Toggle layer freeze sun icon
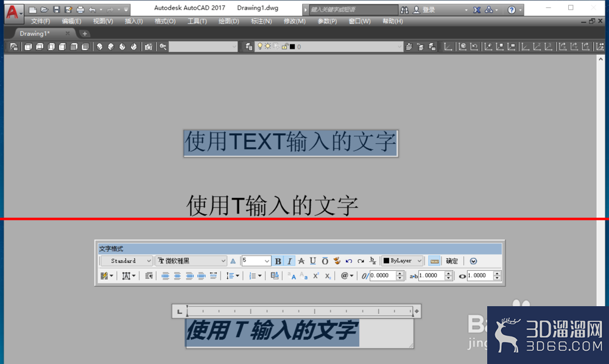 (267, 47)
